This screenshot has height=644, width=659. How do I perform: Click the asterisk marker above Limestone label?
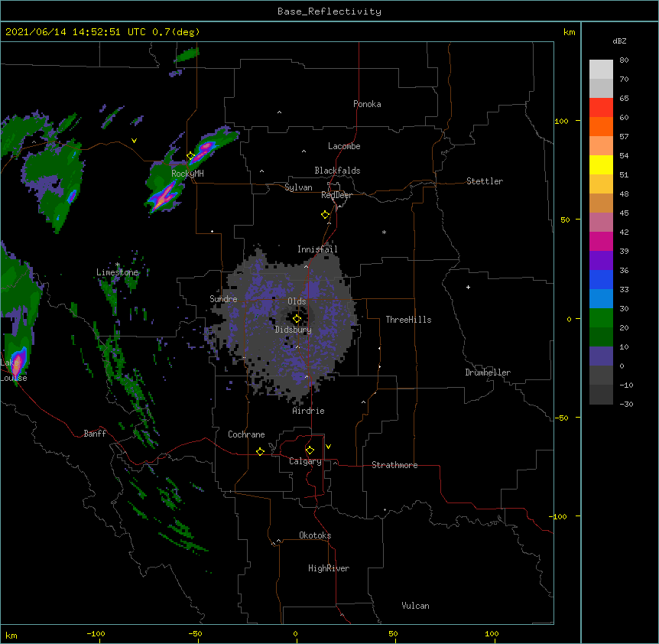coord(118,265)
